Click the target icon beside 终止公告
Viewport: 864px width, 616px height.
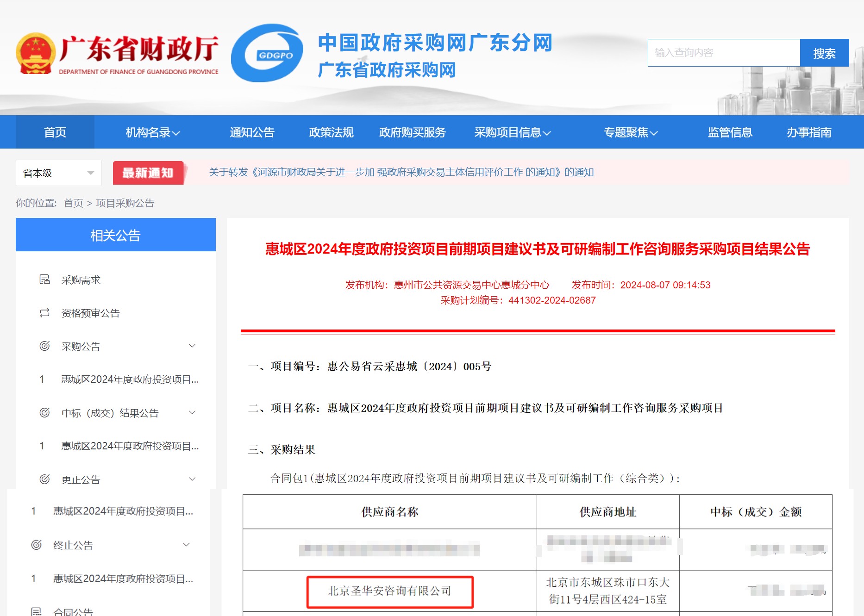click(x=36, y=545)
